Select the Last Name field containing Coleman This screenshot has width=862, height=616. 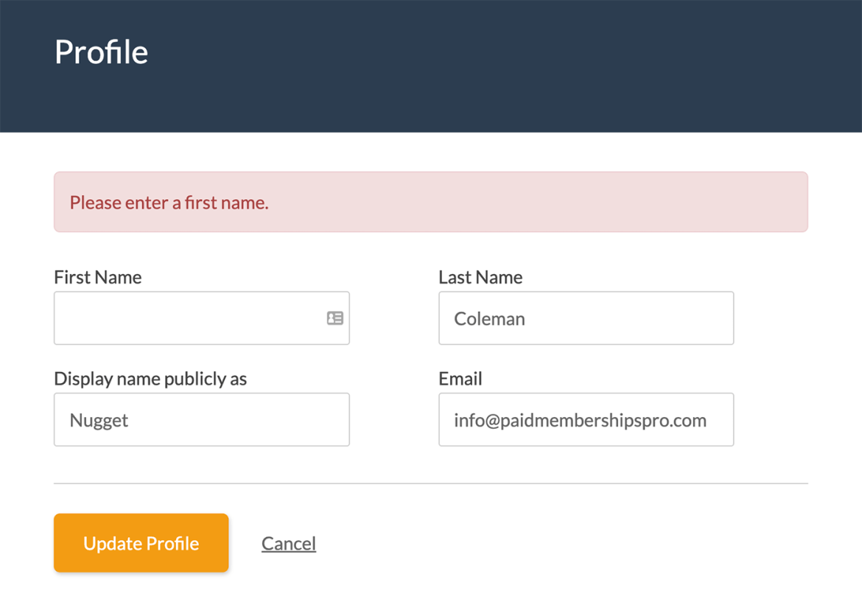pos(586,318)
